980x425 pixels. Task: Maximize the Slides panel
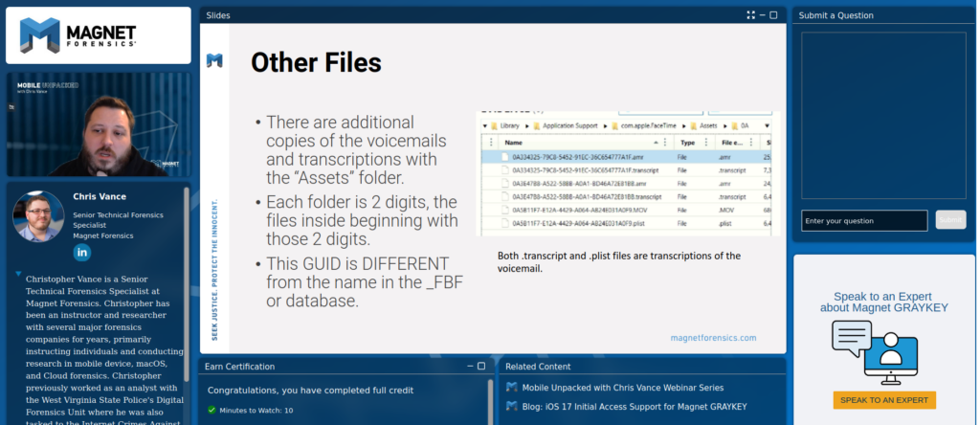(773, 15)
